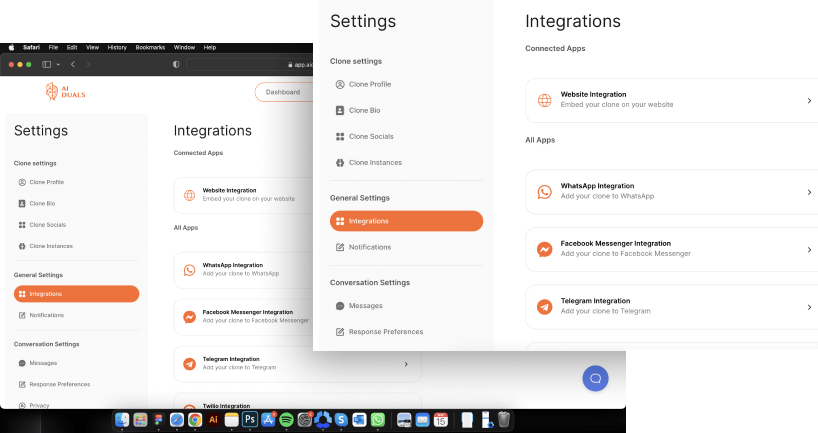Open the Twilio Integration card in the Safari window
This screenshot has width=818, height=433.
tap(297, 401)
